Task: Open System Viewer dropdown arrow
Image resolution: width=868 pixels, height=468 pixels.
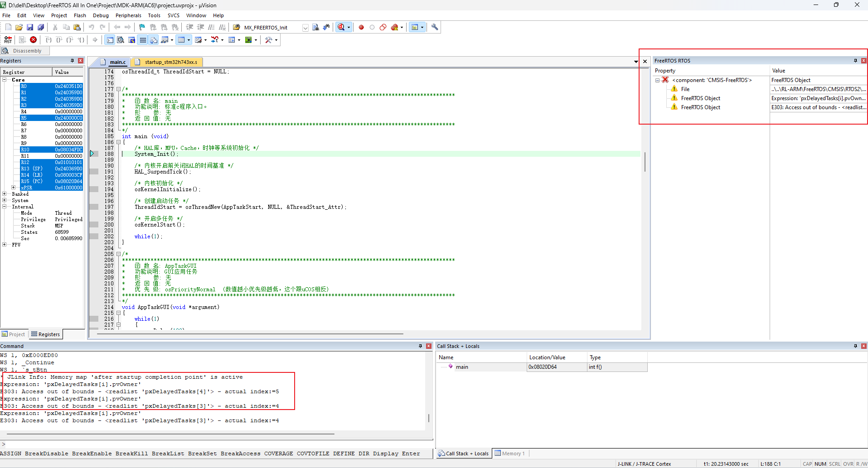Action: pyautogui.click(x=256, y=40)
